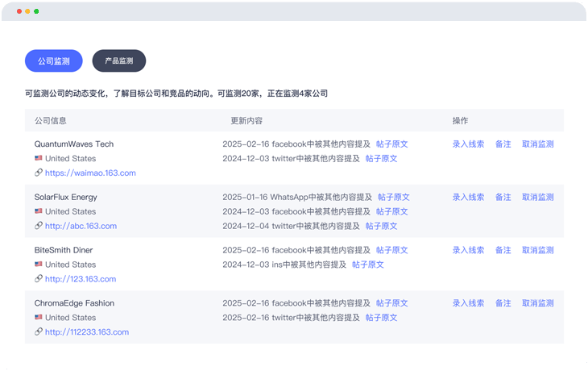Open the 产品监测 tab

119,61
